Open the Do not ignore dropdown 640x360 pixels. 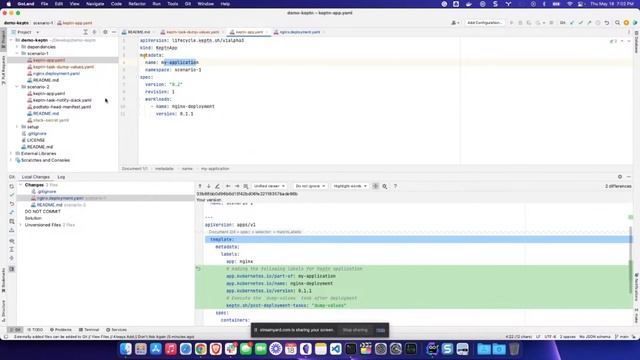310,186
